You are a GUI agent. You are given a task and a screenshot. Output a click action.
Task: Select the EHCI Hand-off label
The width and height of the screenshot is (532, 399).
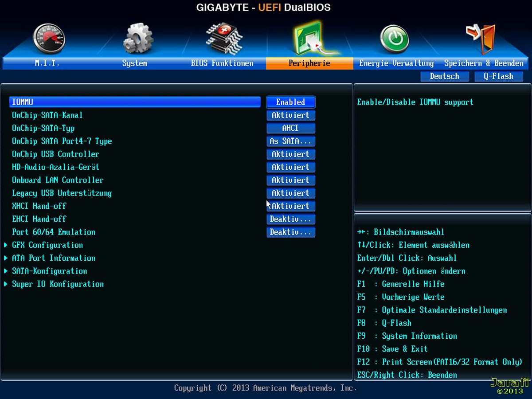coord(39,219)
